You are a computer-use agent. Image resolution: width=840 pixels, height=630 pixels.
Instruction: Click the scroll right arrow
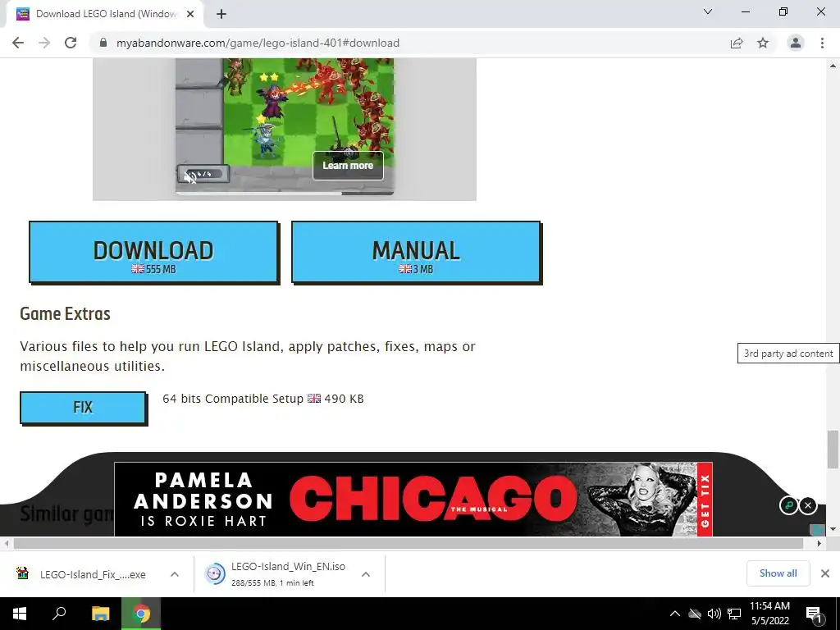819,544
